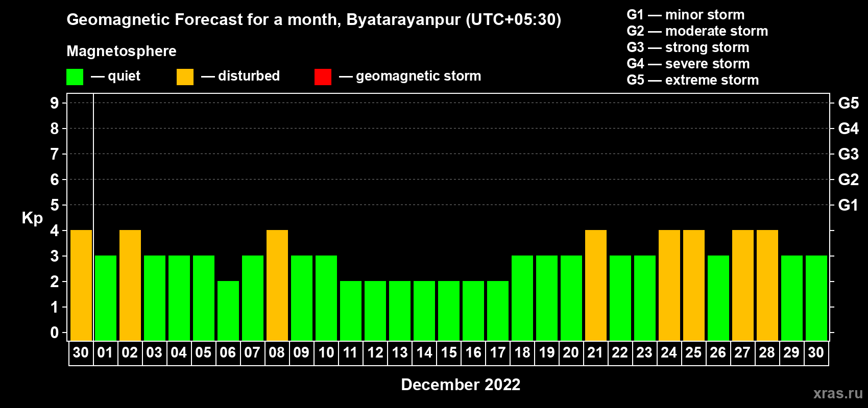Click the Geomagnetic Forecast chart title
868x408 pixels.
[314, 20]
